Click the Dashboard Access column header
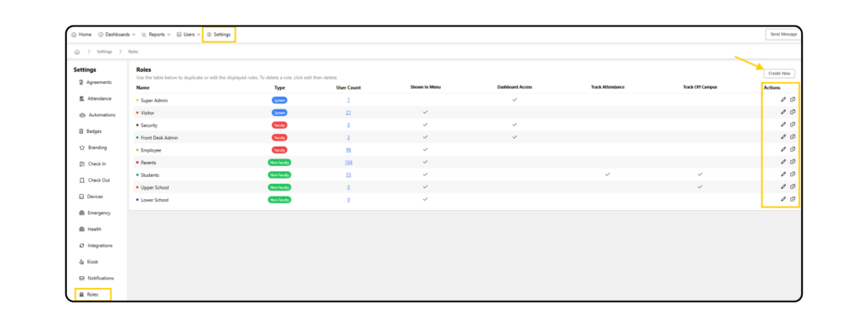 click(515, 87)
